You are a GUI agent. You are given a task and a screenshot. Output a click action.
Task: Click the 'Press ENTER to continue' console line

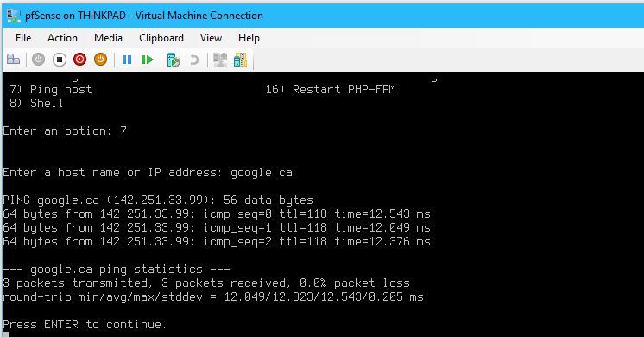tap(85, 325)
